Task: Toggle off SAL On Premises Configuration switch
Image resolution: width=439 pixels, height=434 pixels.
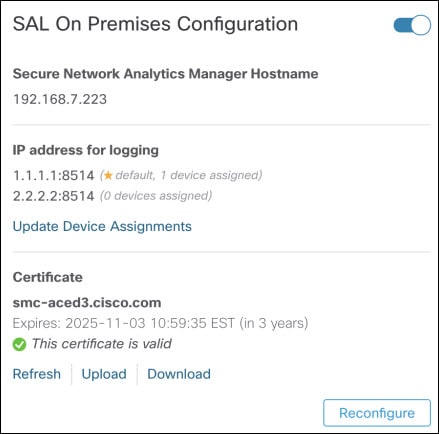Action: pos(412,25)
